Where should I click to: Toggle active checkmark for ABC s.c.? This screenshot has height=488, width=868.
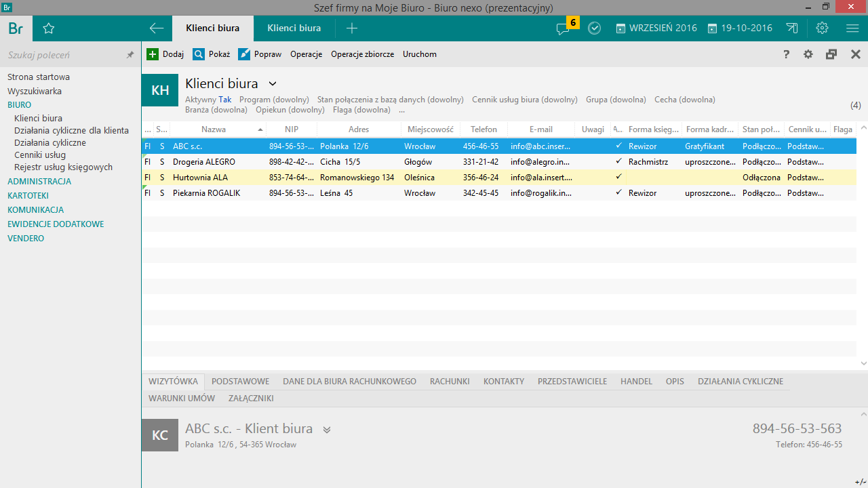618,146
